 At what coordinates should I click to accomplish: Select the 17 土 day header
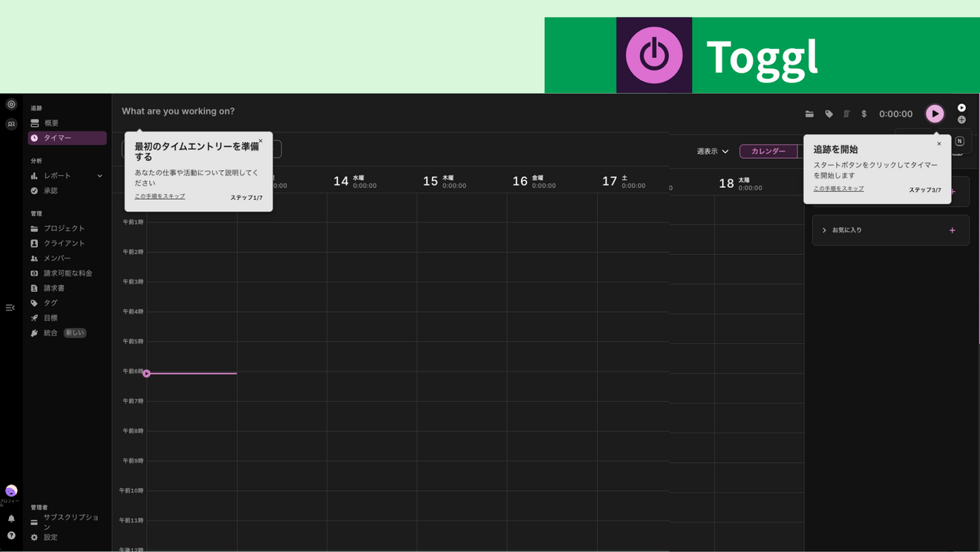click(x=624, y=181)
